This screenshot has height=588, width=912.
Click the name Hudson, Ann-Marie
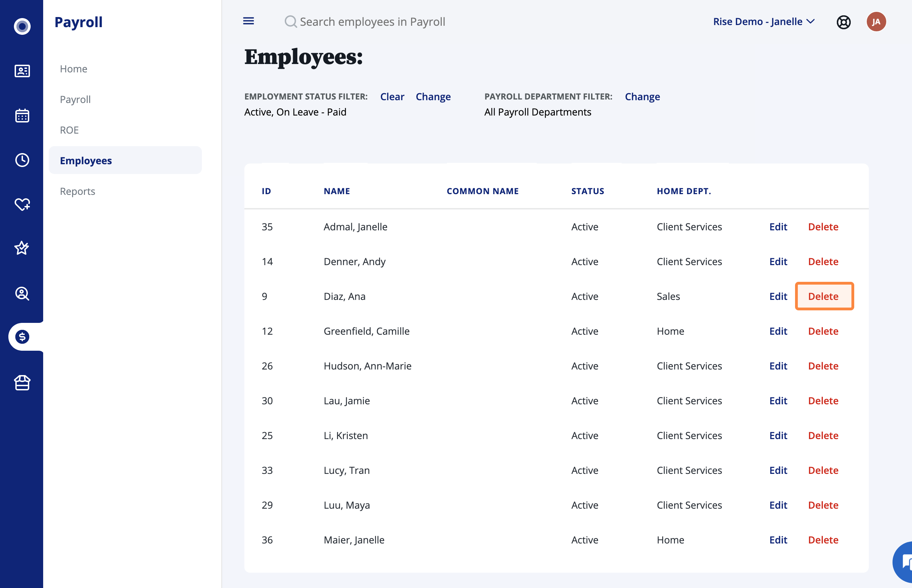coord(368,366)
